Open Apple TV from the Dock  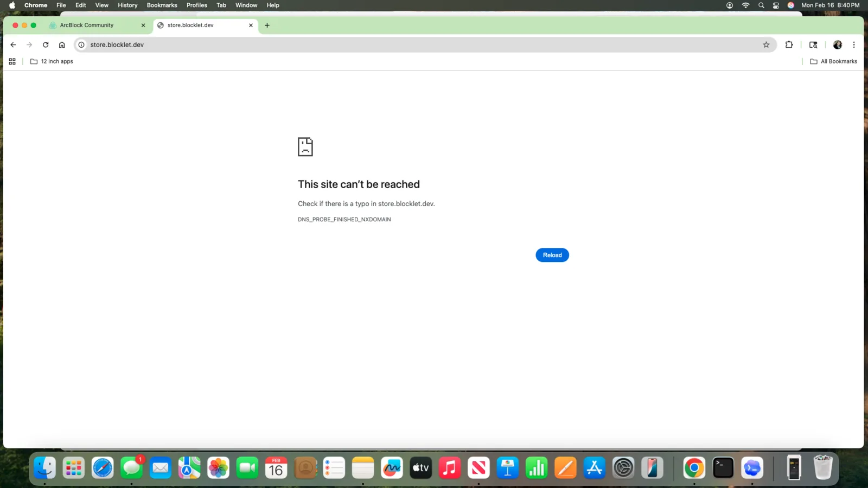coord(421,468)
